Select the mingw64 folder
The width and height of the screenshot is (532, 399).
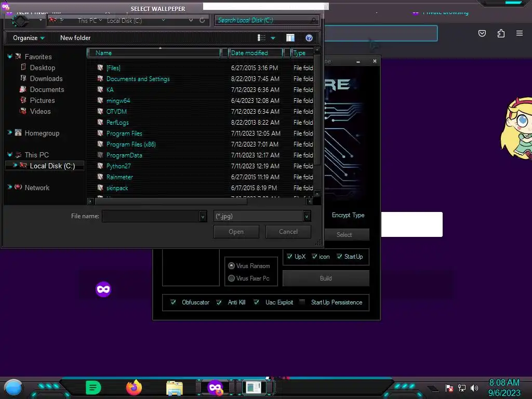[118, 101]
